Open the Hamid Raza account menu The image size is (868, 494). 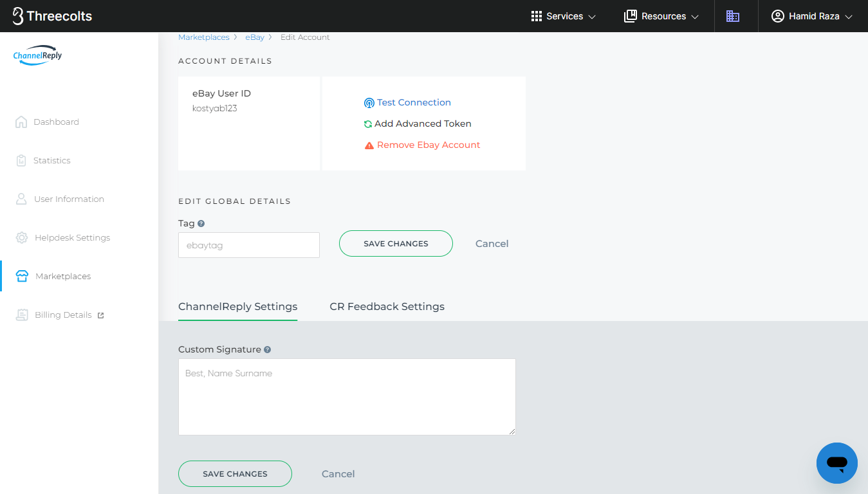[x=812, y=16]
